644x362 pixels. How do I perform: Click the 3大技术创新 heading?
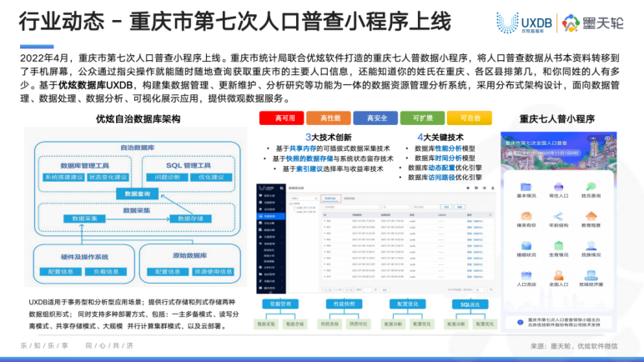pos(328,138)
